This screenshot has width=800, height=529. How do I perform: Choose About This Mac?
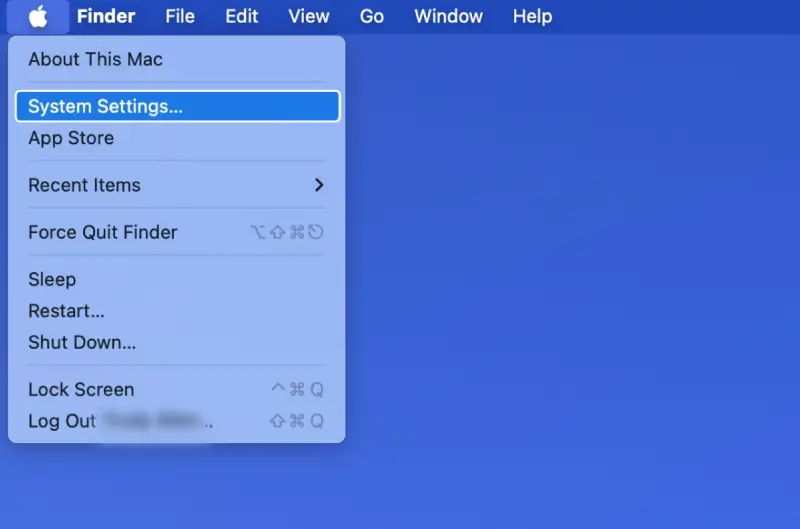coord(177,59)
